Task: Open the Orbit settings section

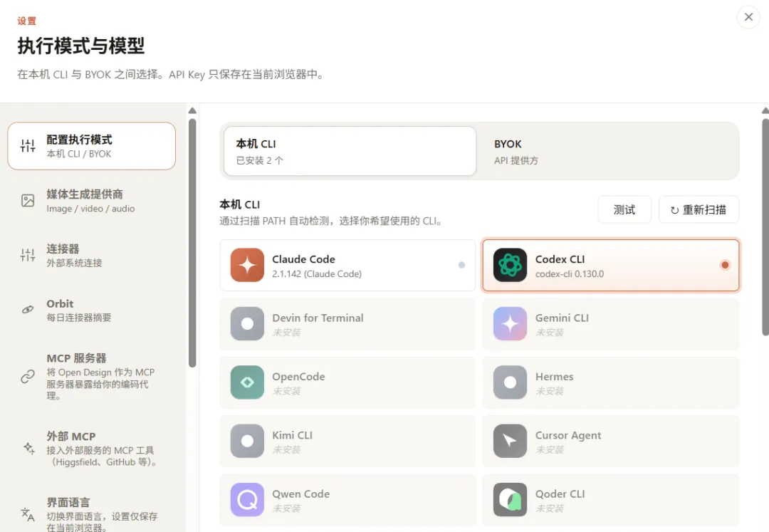Action: 92,310
